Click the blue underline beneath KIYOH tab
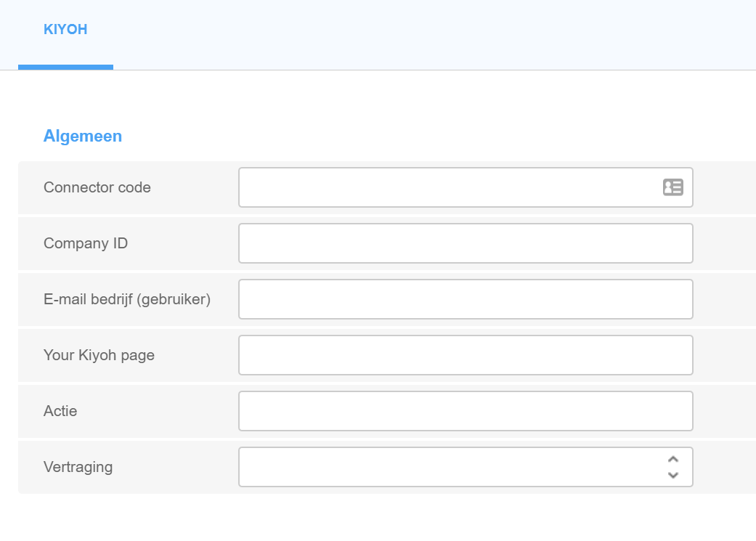 (65, 67)
